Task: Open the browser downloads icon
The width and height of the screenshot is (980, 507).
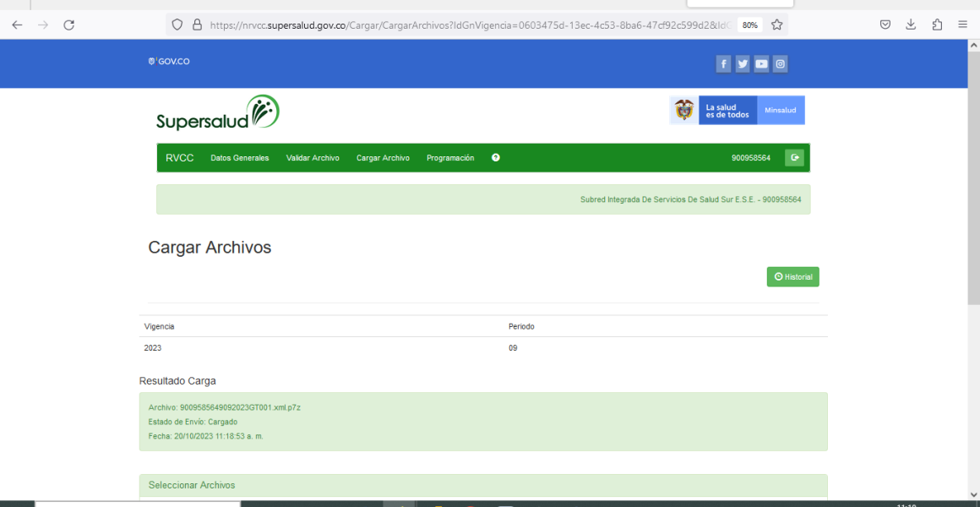Action: (x=911, y=25)
